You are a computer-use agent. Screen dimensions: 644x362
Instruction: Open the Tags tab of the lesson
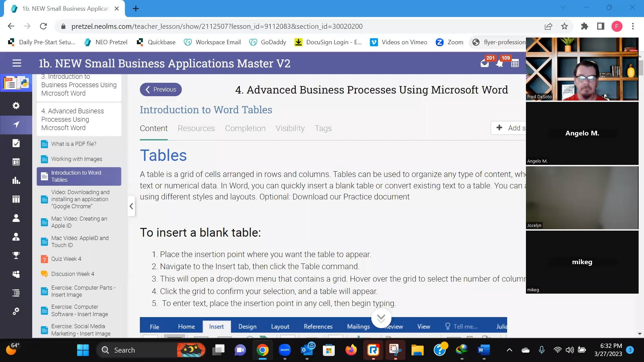323,128
